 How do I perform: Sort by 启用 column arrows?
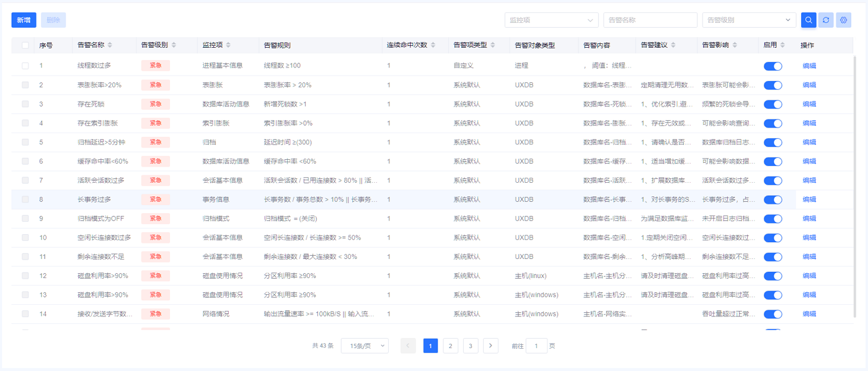[x=782, y=45]
